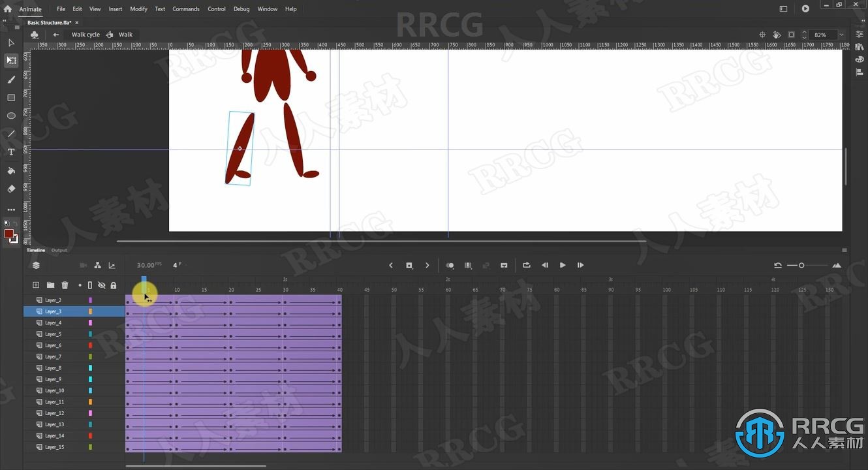Open the Library panel icon
The image size is (868, 470).
pos(860,47)
